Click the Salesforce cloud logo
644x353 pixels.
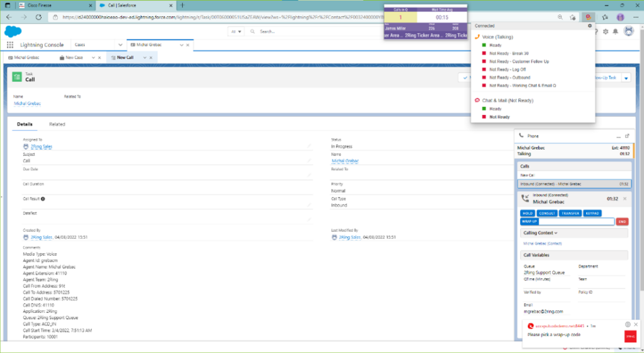coord(13,31)
